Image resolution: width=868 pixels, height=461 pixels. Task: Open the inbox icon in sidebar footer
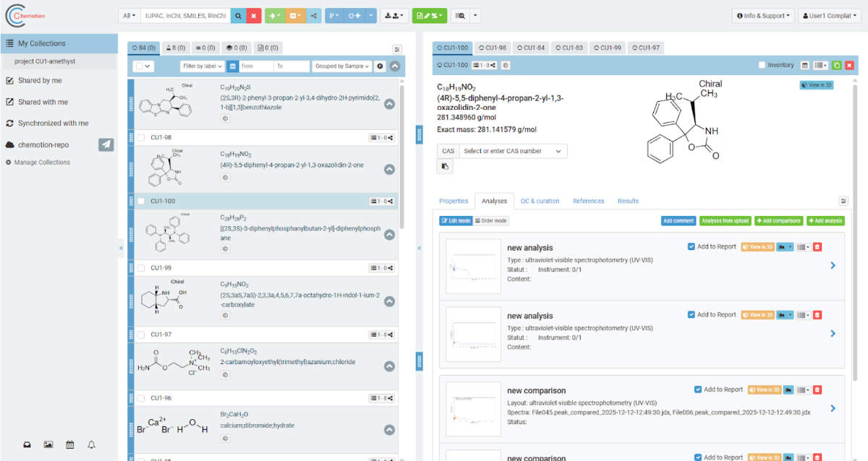click(27, 444)
